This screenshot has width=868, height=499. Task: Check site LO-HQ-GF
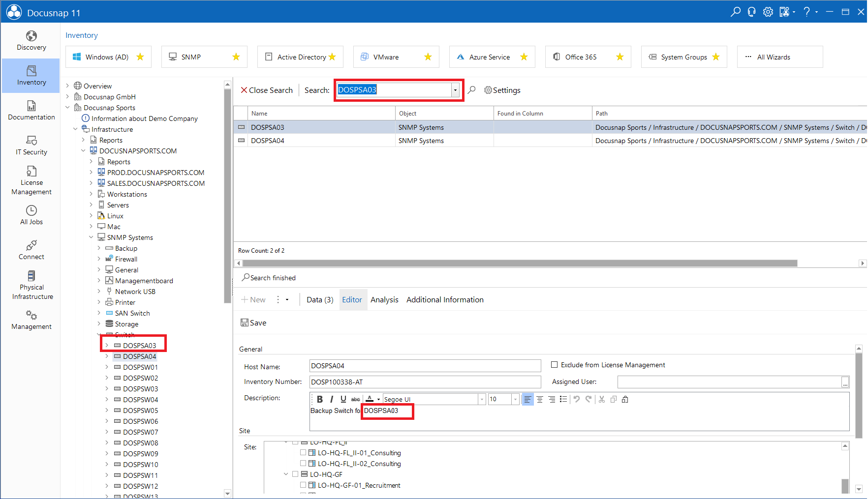click(x=295, y=474)
